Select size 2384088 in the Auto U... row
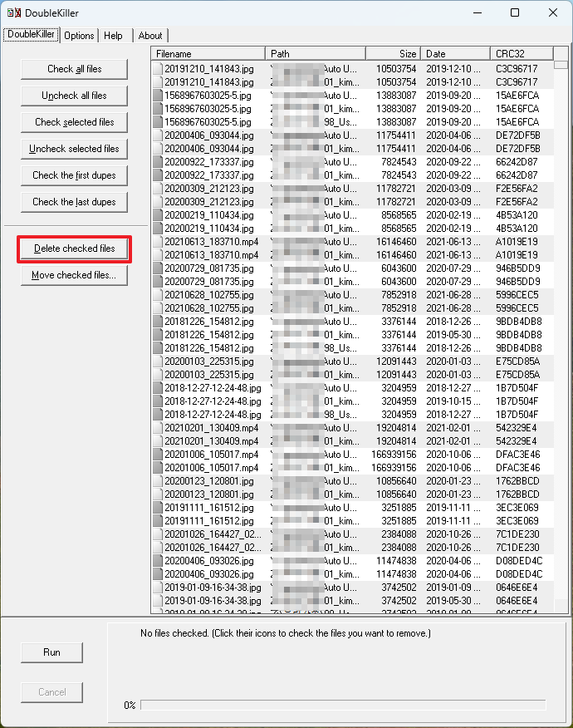573x728 pixels. pyautogui.click(x=399, y=534)
